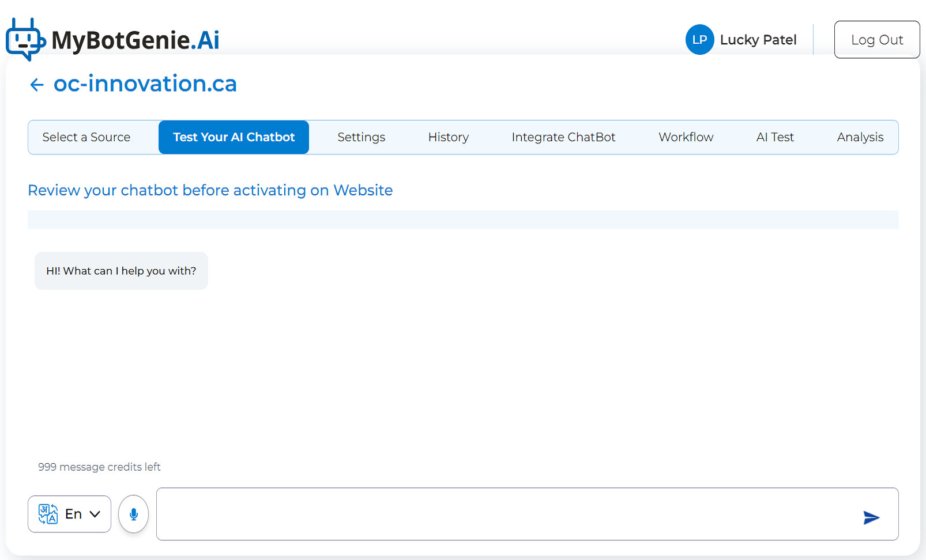Viewport: 926px width, 560px height.
Task: Expand the En language dropdown chevron
Action: click(95, 514)
